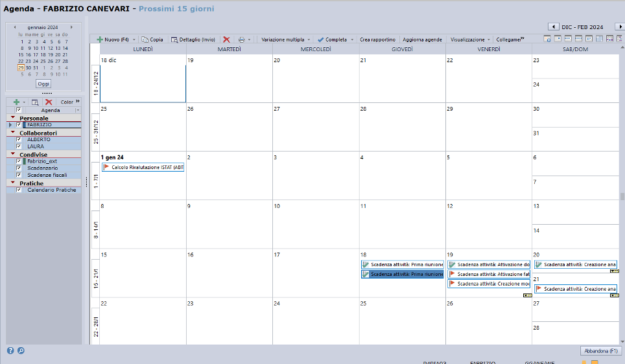Image resolution: width=625 pixels, height=364 pixels.
Task: Collapse the Collaboratori group
Action: [x=13, y=132]
